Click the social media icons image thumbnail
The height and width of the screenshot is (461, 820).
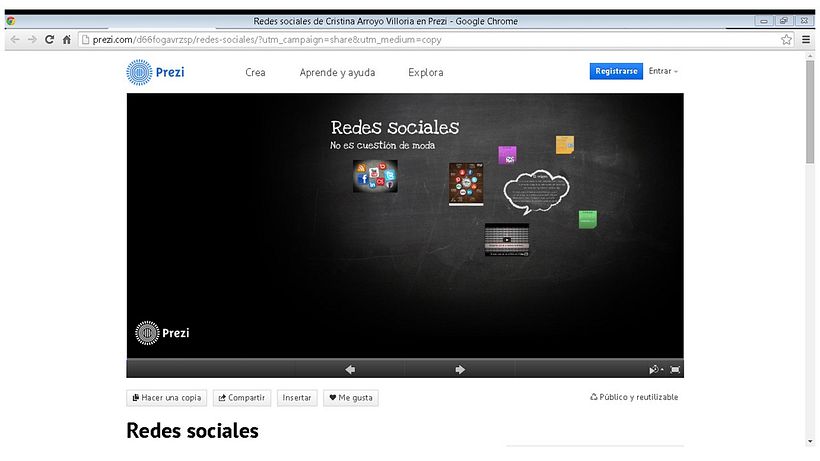tap(375, 176)
